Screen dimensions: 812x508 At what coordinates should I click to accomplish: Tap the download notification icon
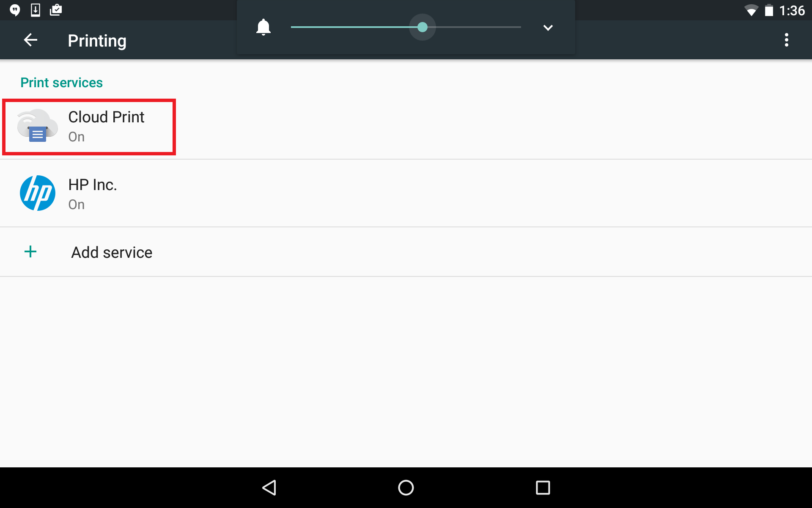tap(36, 10)
